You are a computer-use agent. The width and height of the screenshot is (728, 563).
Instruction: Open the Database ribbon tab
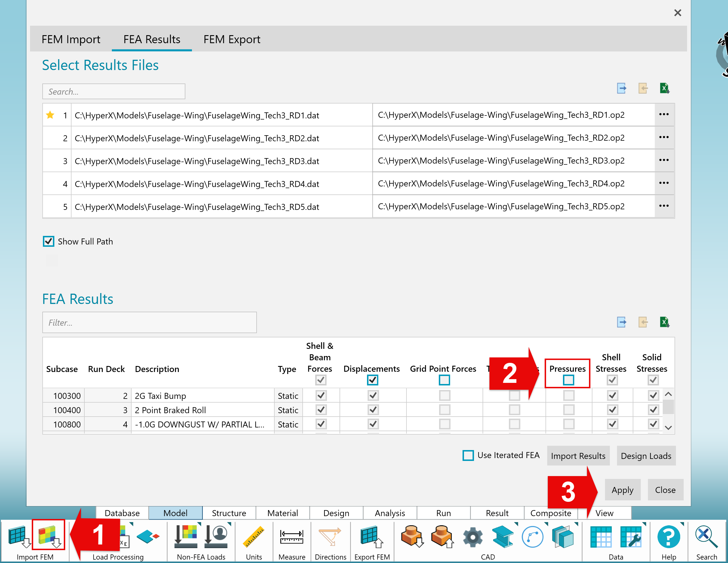click(122, 513)
